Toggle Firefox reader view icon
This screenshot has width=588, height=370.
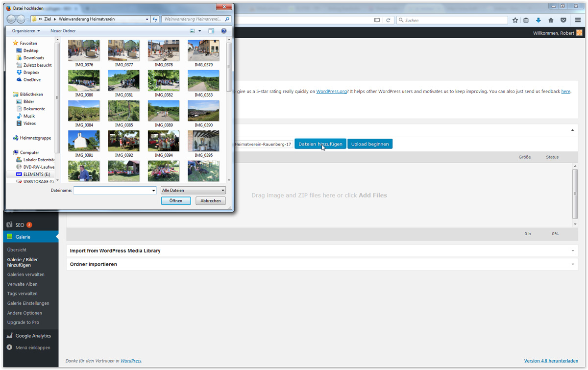(377, 20)
